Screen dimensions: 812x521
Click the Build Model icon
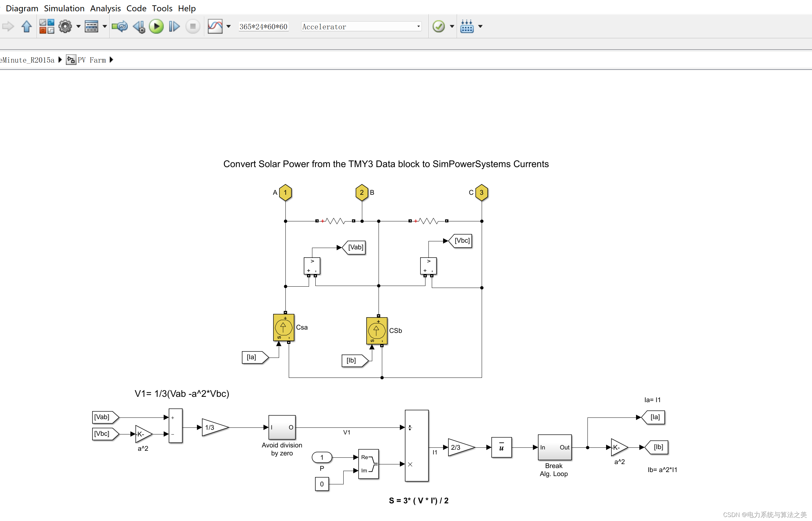tap(467, 26)
